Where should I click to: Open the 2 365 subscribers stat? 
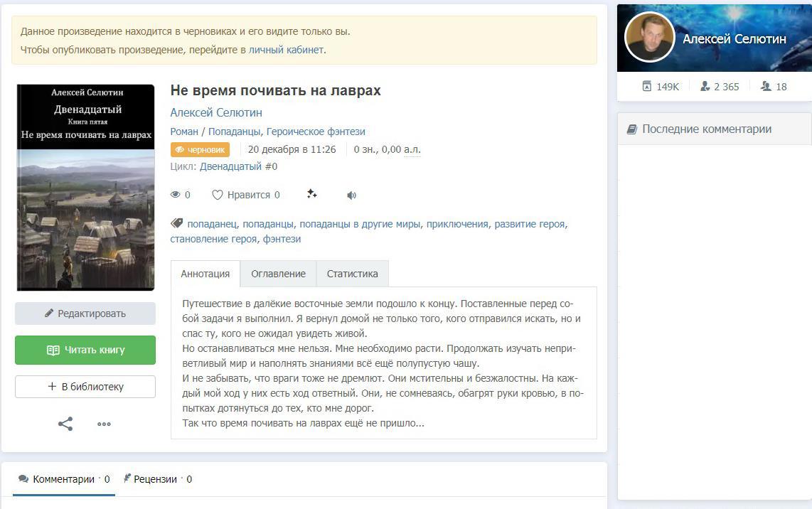[720, 87]
